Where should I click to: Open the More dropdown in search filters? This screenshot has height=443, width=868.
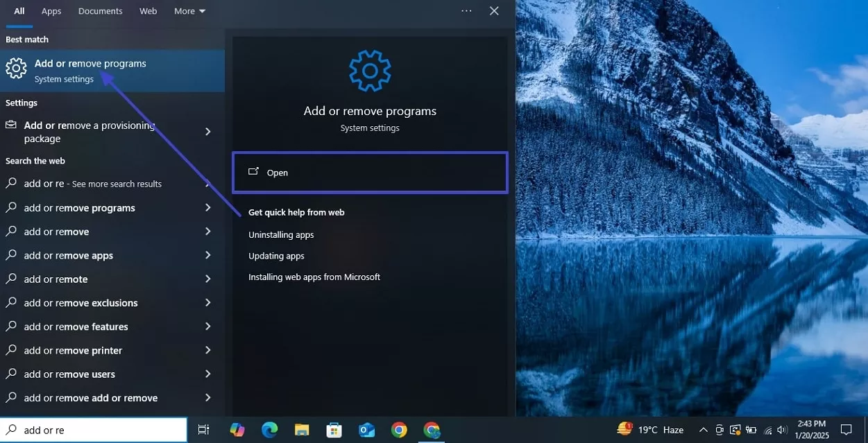click(189, 10)
